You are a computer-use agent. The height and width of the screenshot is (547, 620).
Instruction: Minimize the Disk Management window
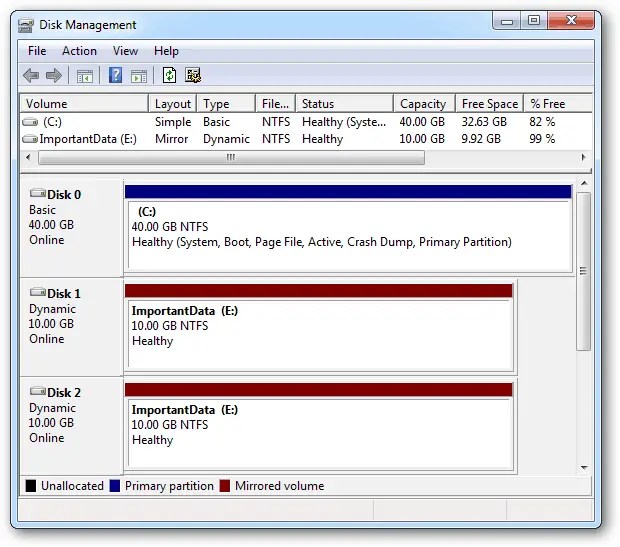(507, 21)
